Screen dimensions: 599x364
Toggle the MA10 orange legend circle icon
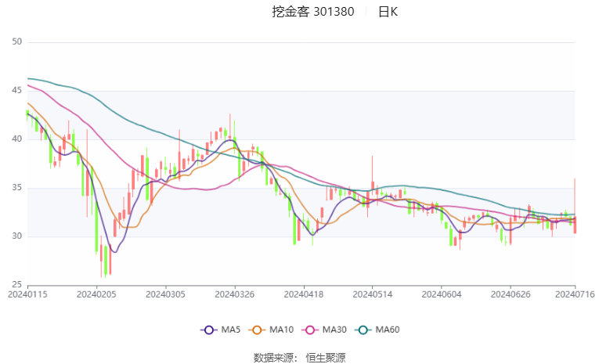257,330
